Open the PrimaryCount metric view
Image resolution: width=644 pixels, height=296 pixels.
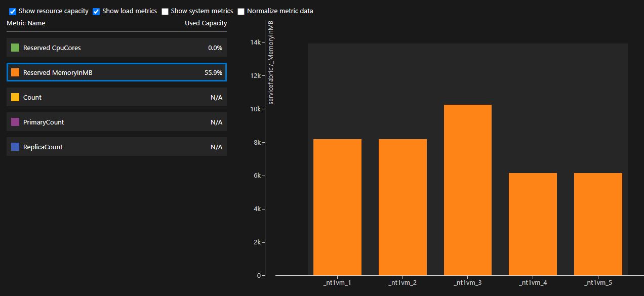116,122
